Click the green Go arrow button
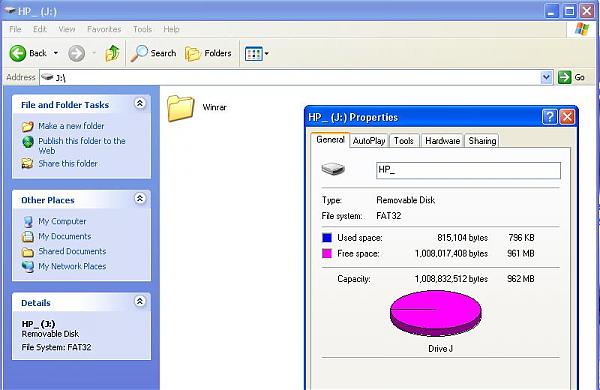 click(x=564, y=77)
